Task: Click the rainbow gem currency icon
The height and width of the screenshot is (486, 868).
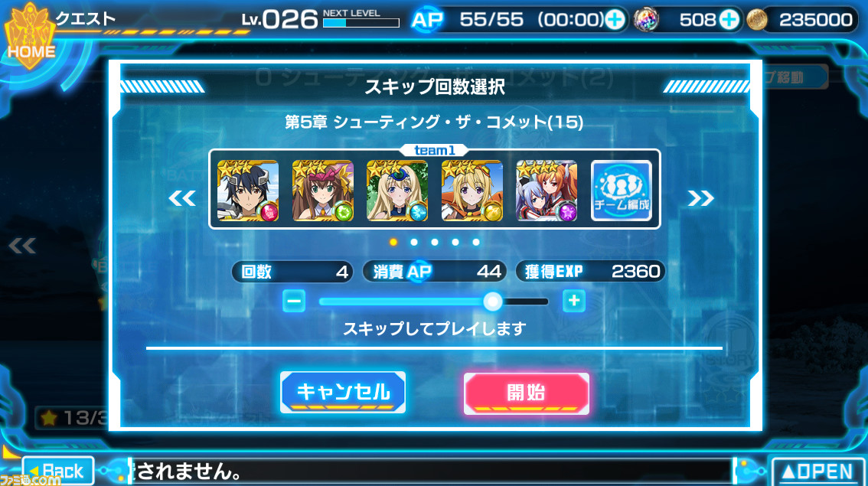Action: tap(645, 20)
